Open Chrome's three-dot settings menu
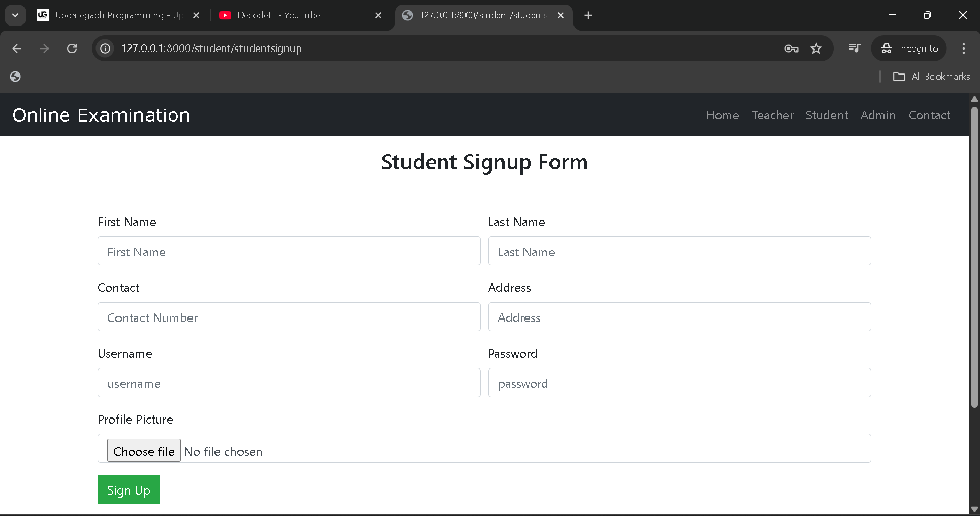The image size is (980, 516). [x=963, y=48]
